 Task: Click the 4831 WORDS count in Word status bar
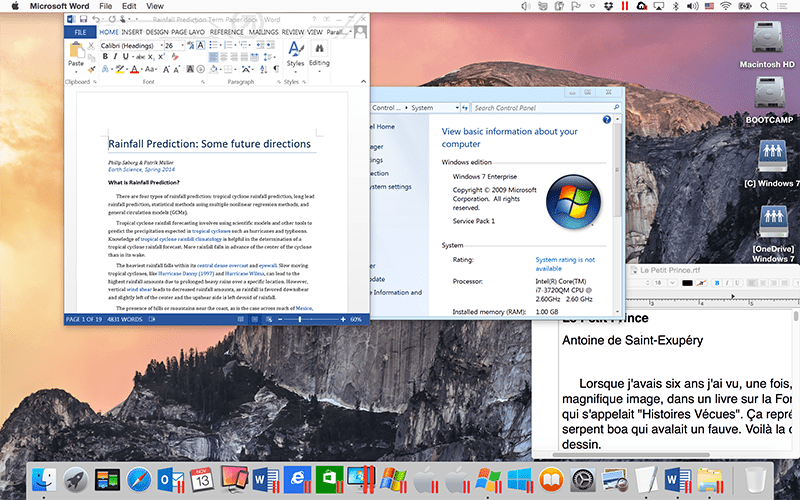[x=124, y=319]
